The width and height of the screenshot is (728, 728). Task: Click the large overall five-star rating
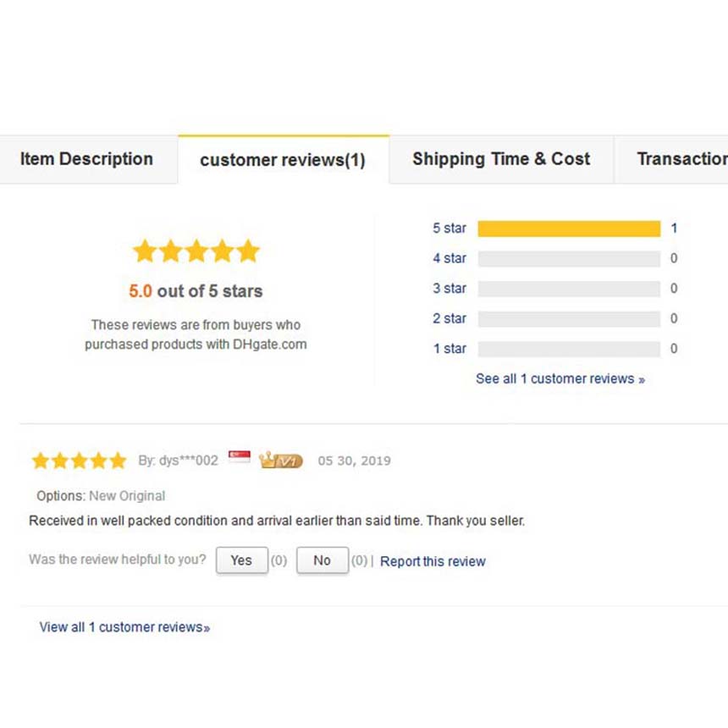click(x=196, y=251)
